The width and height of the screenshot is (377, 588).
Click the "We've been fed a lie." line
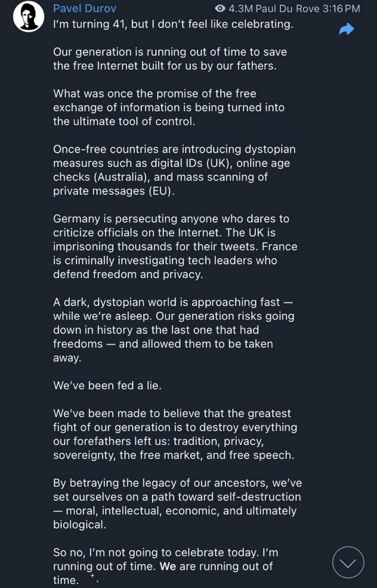(x=107, y=385)
